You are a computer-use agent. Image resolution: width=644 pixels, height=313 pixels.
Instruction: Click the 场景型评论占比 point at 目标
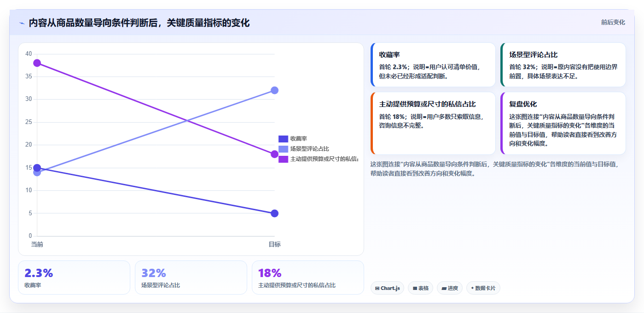coord(274,90)
